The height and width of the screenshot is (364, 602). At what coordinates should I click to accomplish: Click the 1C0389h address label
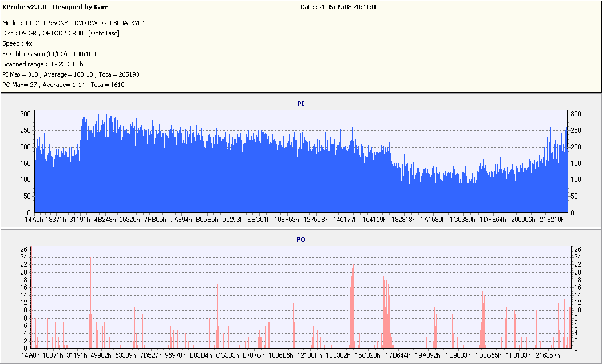tap(462, 220)
